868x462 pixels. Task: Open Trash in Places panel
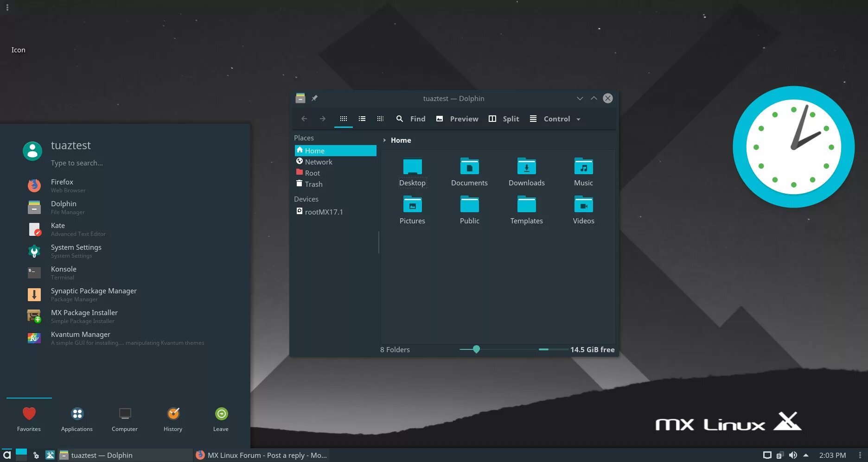tap(335, 184)
